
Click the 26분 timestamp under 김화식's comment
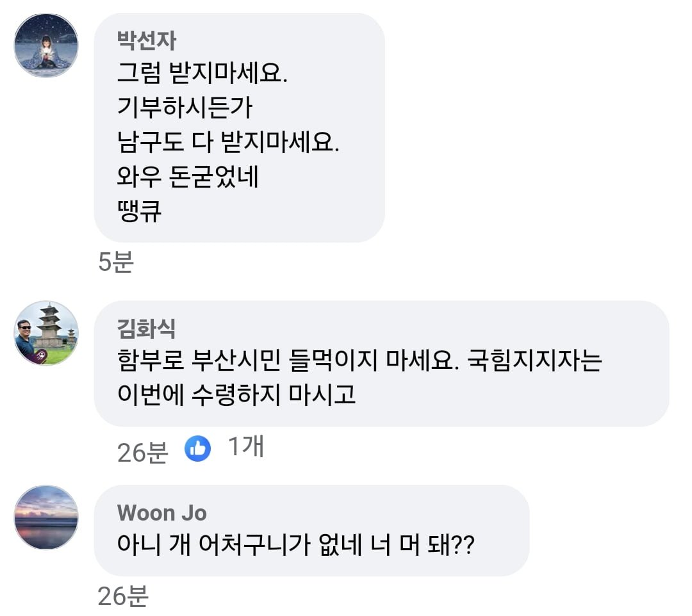(x=142, y=452)
